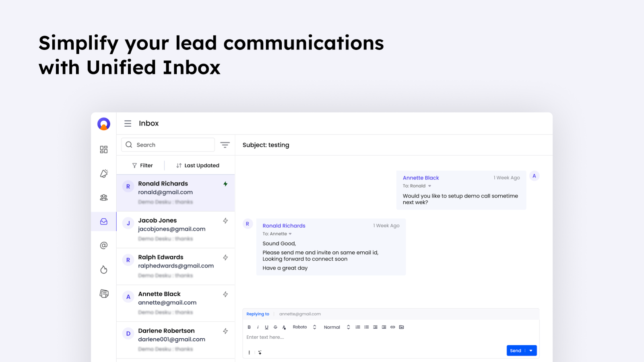This screenshot has width=644, height=362.
Task: Select the Inbox tray icon in sidebar
Action: pyautogui.click(x=104, y=222)
